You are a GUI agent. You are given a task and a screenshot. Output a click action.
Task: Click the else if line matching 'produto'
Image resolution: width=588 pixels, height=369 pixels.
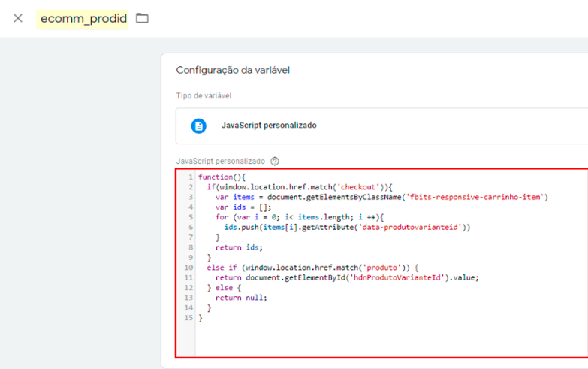312,268
